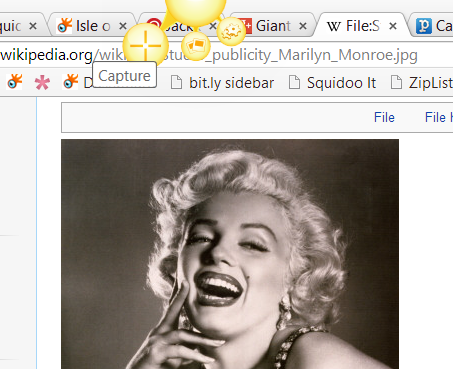Open the Squidoo It bookmarklet
The width and height of the screenshot is (453, 369).
tap(332, 83)
